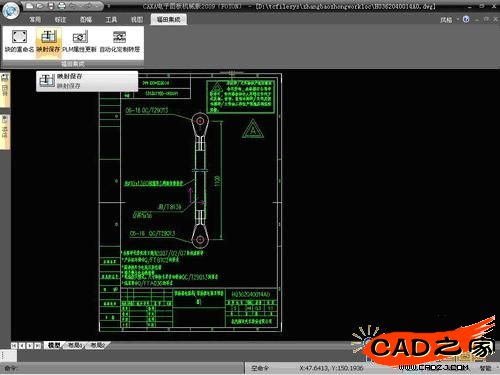
Task: Click the block rename (块的重命名) icon
Action: click(19, 41)
